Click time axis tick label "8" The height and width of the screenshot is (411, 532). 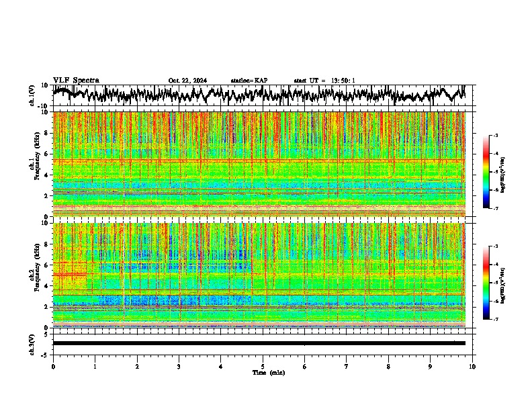[388, 367]
